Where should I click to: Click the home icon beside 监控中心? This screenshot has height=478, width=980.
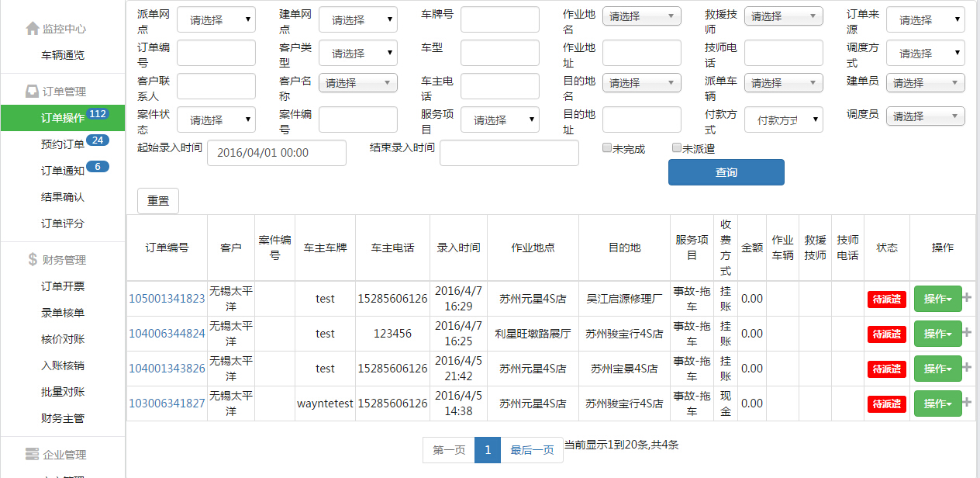(x=32, y=29)
